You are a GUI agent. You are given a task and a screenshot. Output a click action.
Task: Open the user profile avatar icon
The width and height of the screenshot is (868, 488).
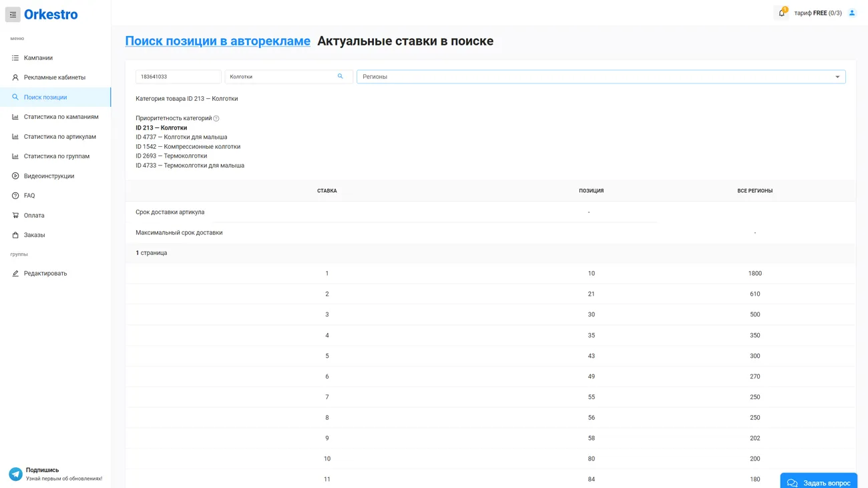852,13
